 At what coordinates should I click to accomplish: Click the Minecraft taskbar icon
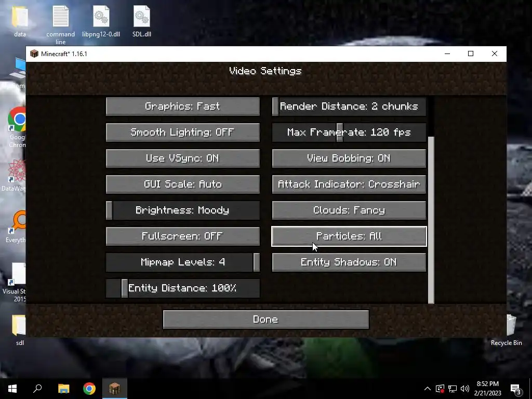(x=115, y=389)
